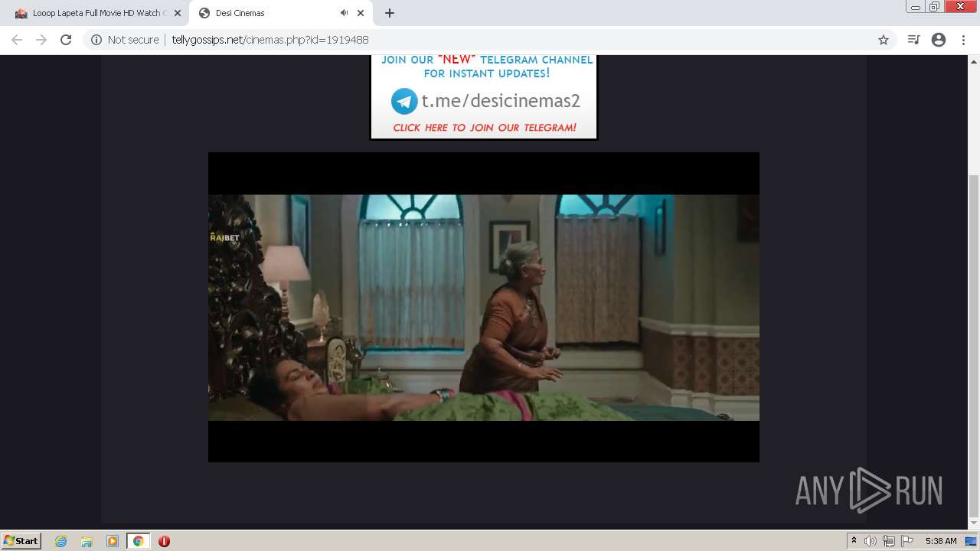
Task: Click the RAJBET watermark in the video
Action: 224,238
